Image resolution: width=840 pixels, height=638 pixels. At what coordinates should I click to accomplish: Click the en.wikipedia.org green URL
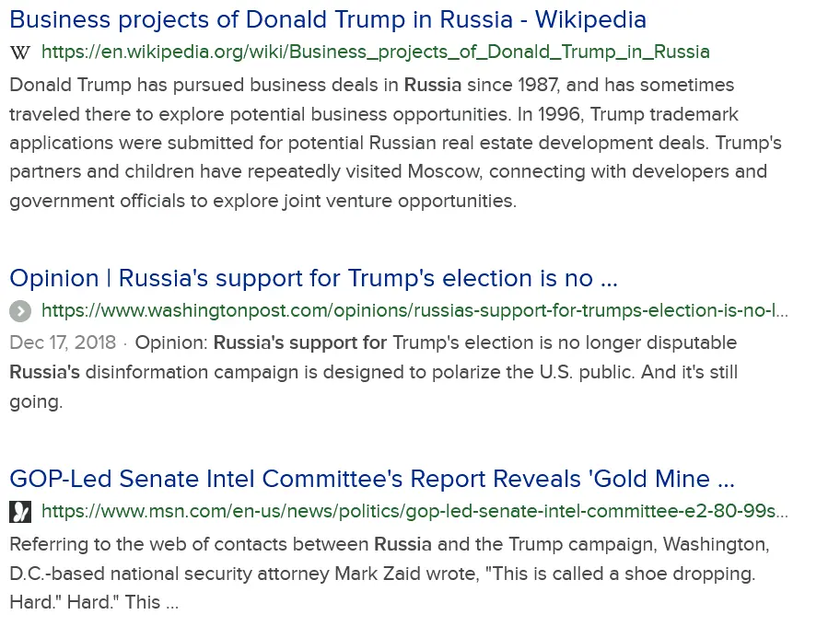[376, 52]
